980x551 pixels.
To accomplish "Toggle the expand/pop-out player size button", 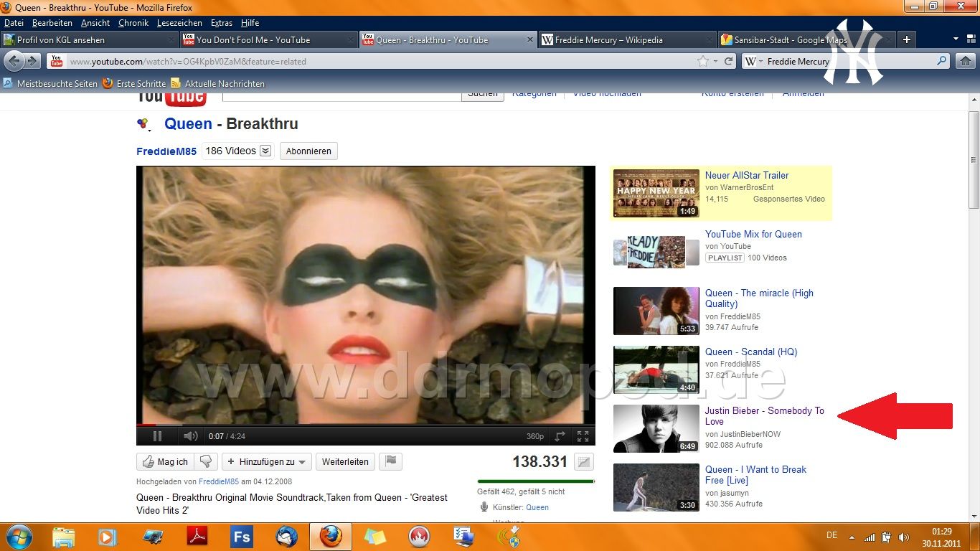I will tap(560, 436).
